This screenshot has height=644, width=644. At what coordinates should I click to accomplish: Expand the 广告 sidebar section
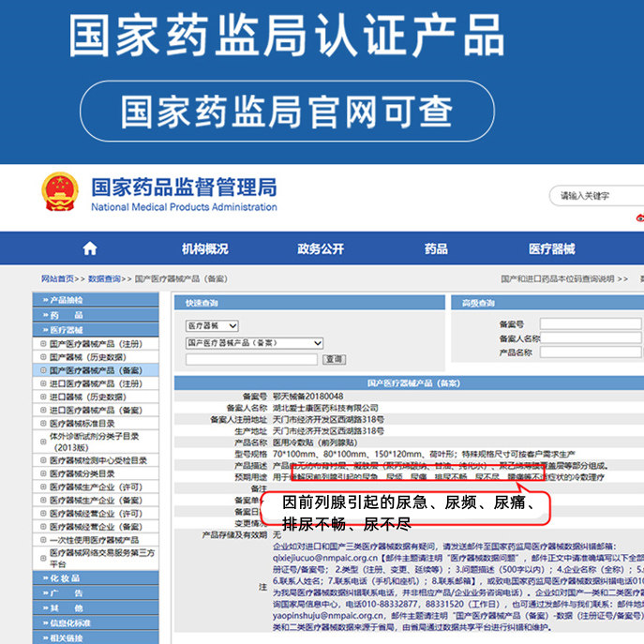pos(96,593)
